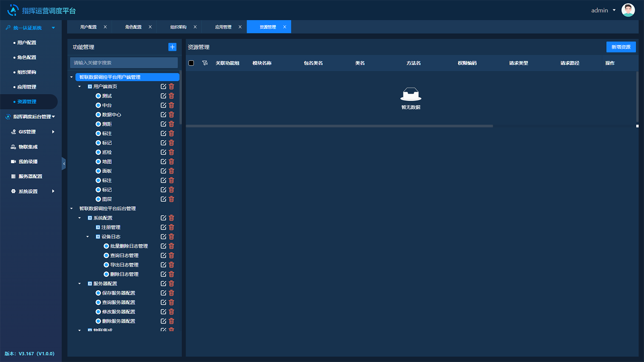Collapse the 设备日志 tree branch

(x=88, y=237)
